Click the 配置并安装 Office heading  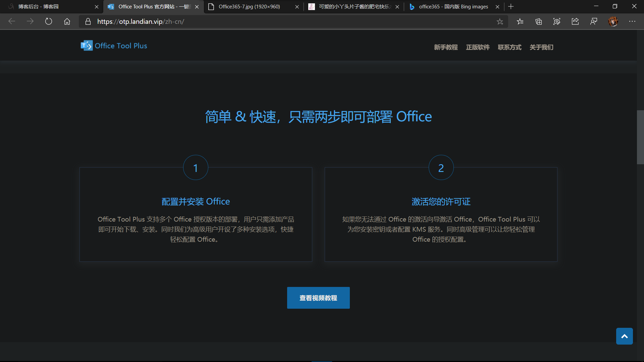point(196,201)
